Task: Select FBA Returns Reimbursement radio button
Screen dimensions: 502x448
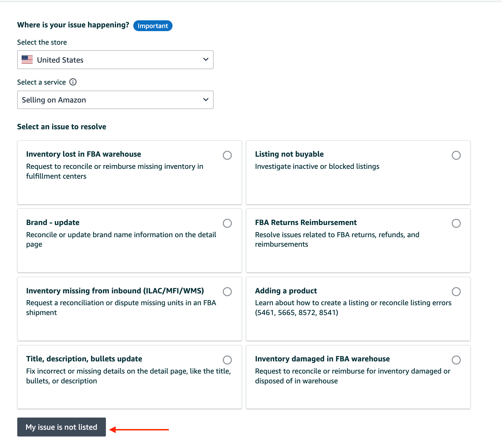Action: 456,223
